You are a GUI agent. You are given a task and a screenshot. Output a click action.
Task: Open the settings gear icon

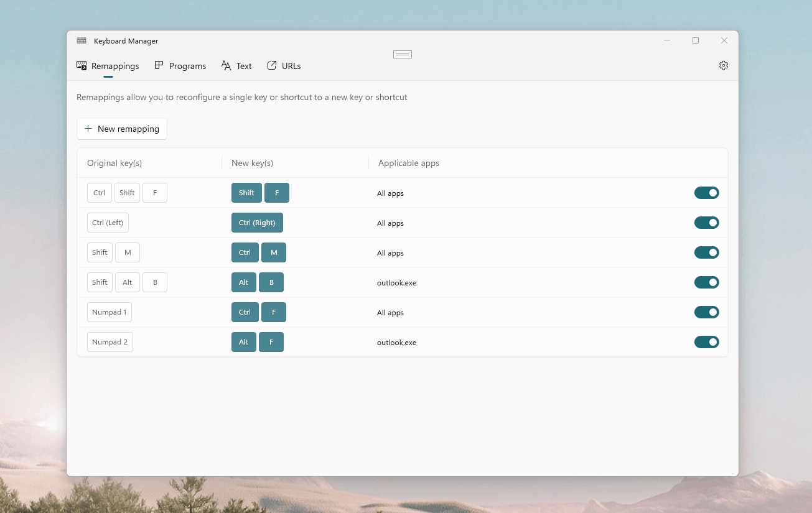pos(723,65)
